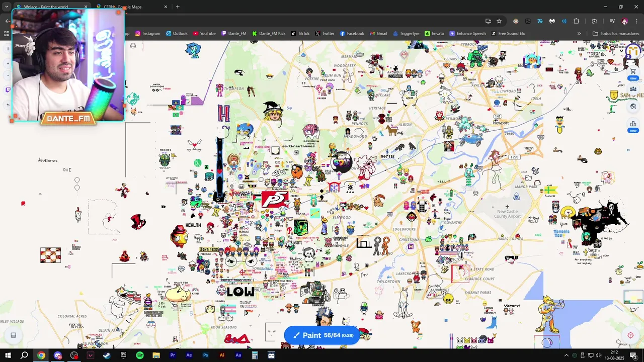The height and width of the screenshot is (362, 644).
Task: Open the OBS Studio taskbar icon
Action: pos(74,355)
